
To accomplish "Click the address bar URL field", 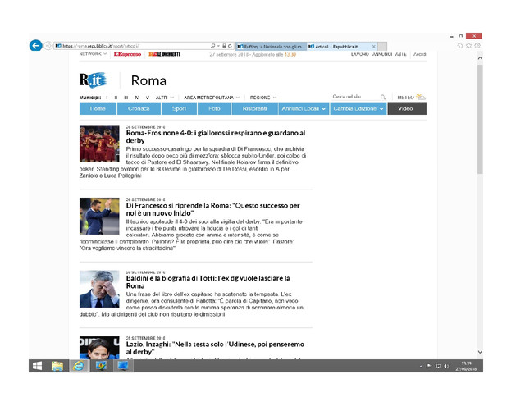I will (134, 46).
